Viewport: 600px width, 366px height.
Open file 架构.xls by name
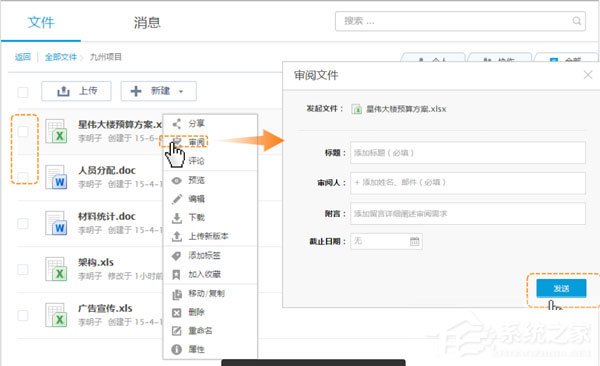click(x=96, y=262)
